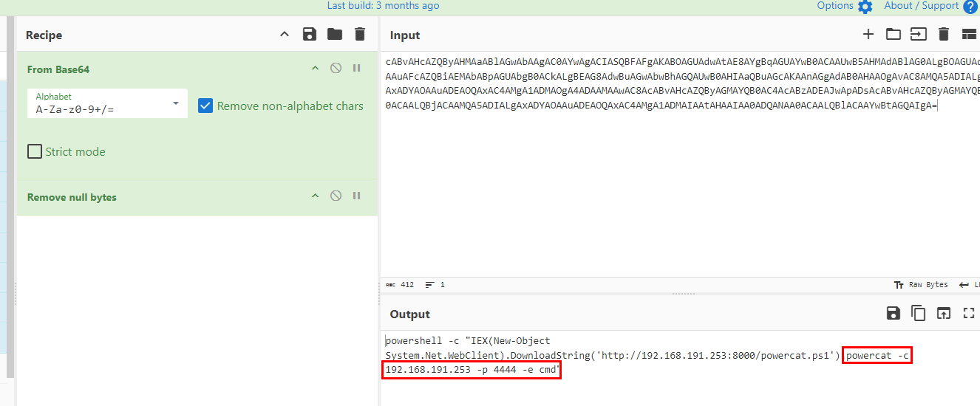Click the Output pane heading
Image resolution: width=980 pixels, height=406 pixels.
[409, 314]
